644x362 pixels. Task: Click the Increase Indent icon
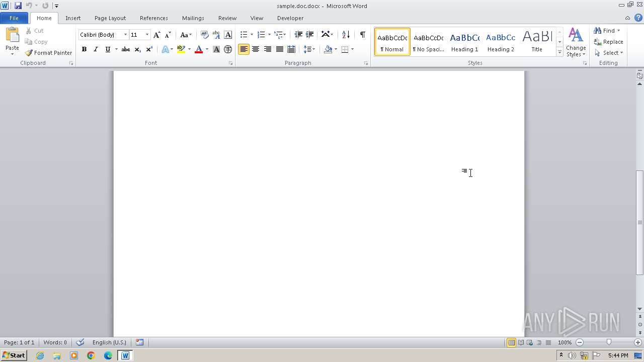(x=310, y=35)
